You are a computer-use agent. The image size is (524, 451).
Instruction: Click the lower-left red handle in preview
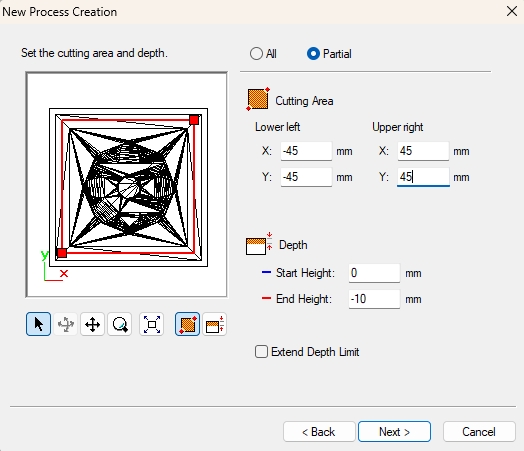pos(62,253)
